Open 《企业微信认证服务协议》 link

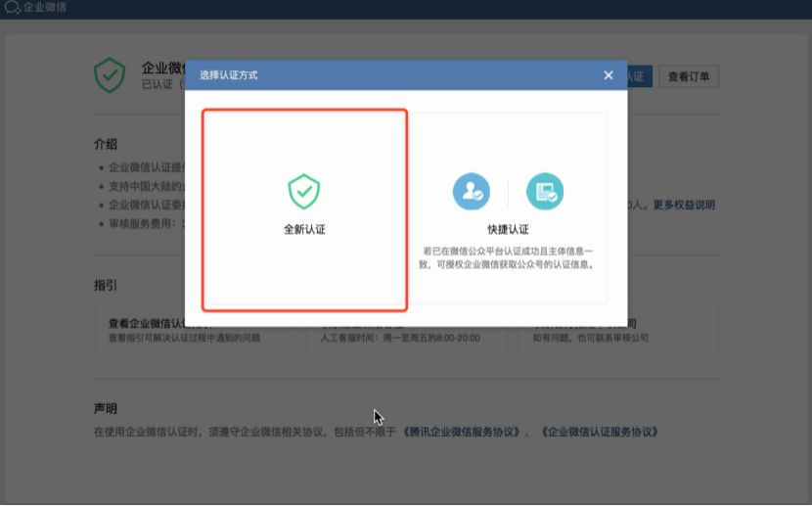(601, 431)
